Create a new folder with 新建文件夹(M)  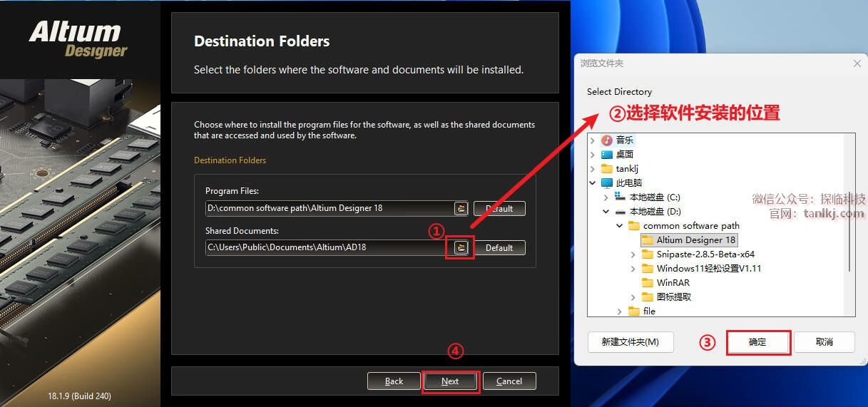[630, 342]
